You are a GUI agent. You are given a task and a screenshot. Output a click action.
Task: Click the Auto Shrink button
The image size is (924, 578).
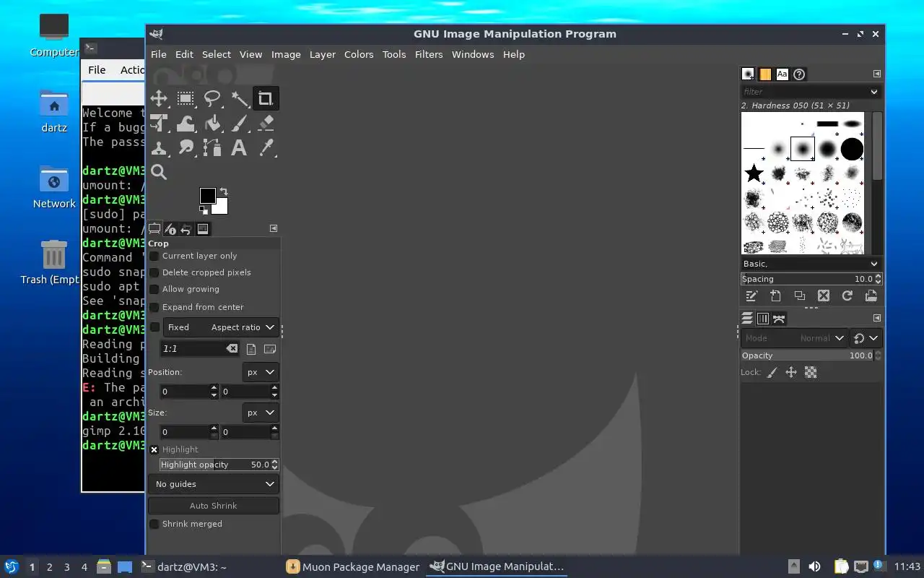214,506
